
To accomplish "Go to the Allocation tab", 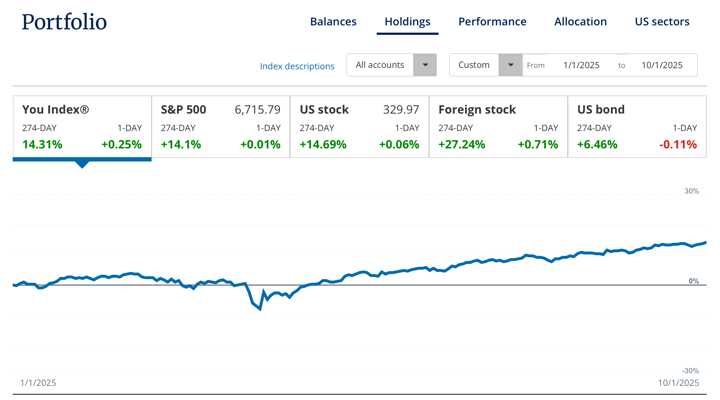I will coord(580,21).
